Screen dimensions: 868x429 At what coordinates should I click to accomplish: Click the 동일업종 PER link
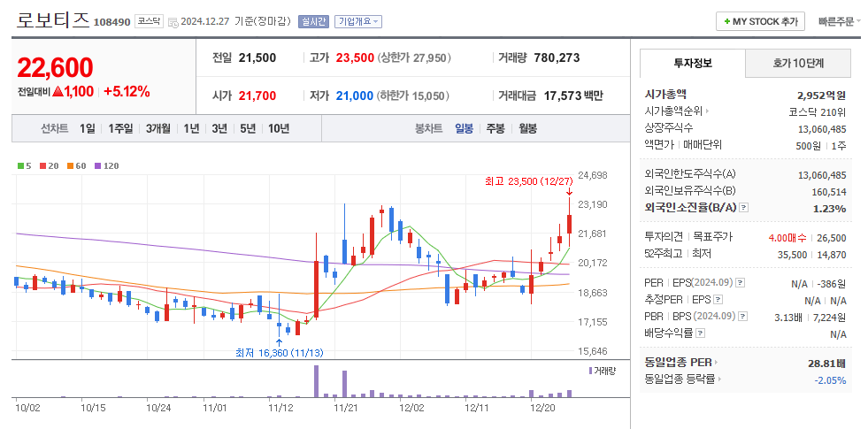(x=678, y=364)
